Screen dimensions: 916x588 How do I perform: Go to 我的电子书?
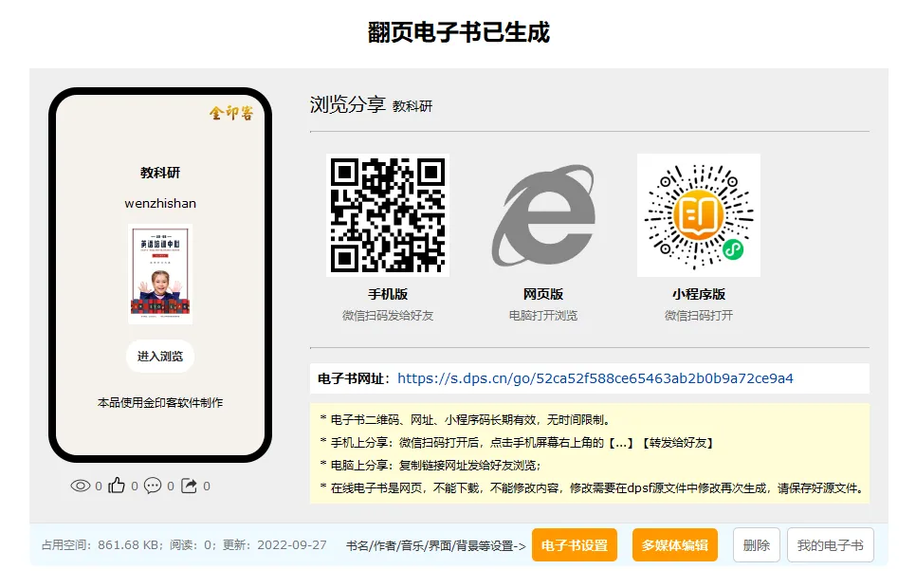(x=830, y=545)
